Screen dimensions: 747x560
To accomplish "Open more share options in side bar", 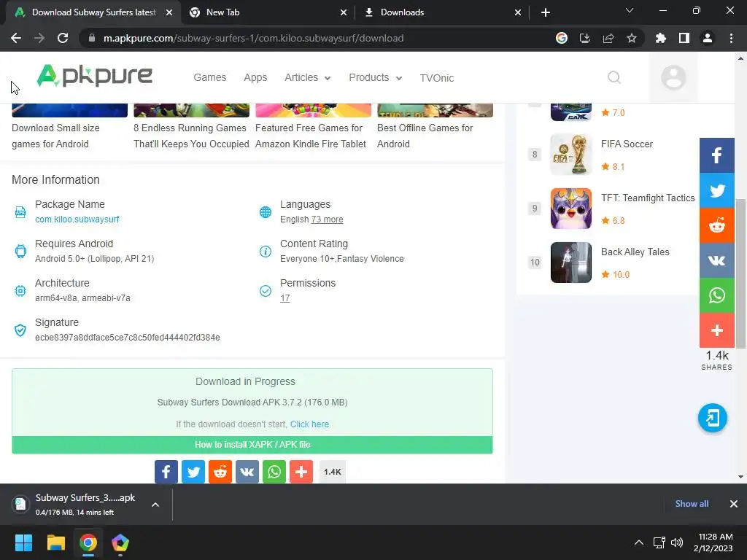I will pyautogui.click(x=717, y=330).
